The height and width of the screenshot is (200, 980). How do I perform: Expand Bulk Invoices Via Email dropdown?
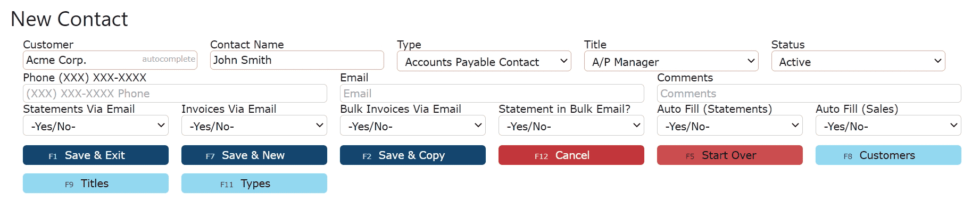[x=413, y=126]
